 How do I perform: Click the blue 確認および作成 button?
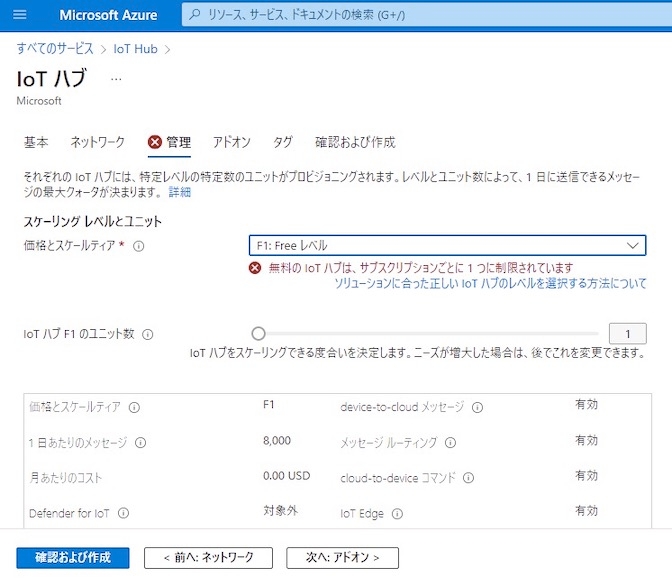coord(73,558)
